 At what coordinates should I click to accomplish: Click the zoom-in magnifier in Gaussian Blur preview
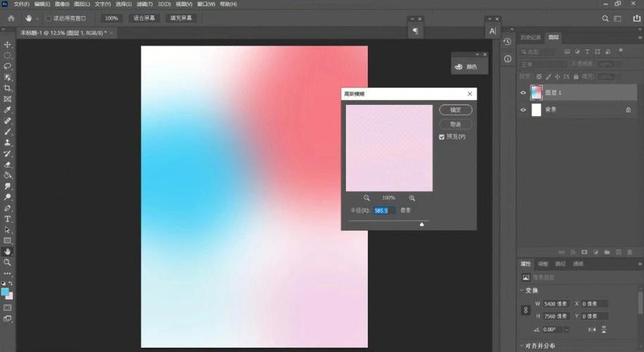click(x=412, y=198)
